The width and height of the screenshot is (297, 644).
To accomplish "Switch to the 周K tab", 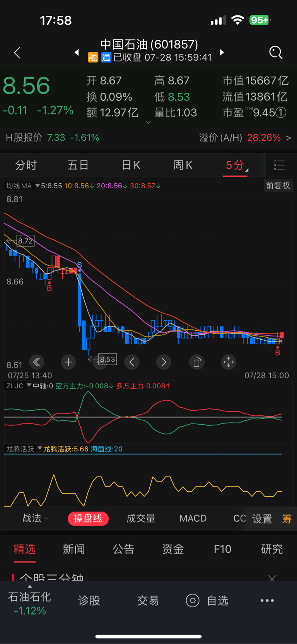I will coord(183,165).
